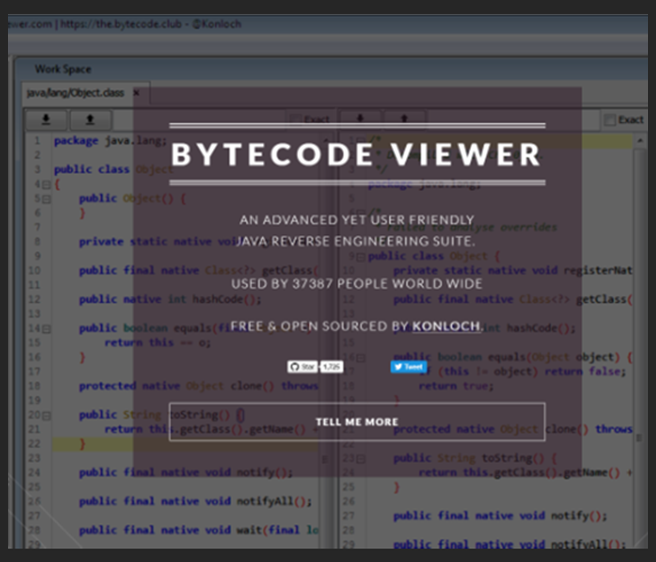Viewport: 656px width, 562px height.
Task: Click 'public native int hashCode();' in left pane
Action: (x=170, y=299)
